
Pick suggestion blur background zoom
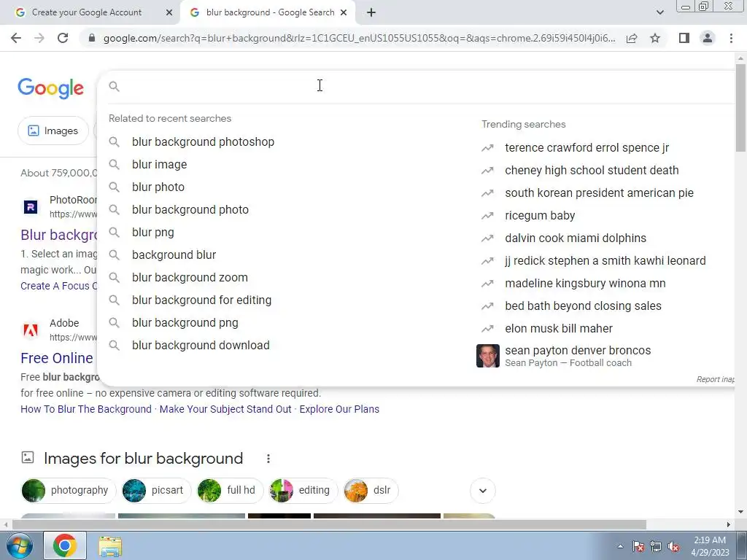[190, 278]
